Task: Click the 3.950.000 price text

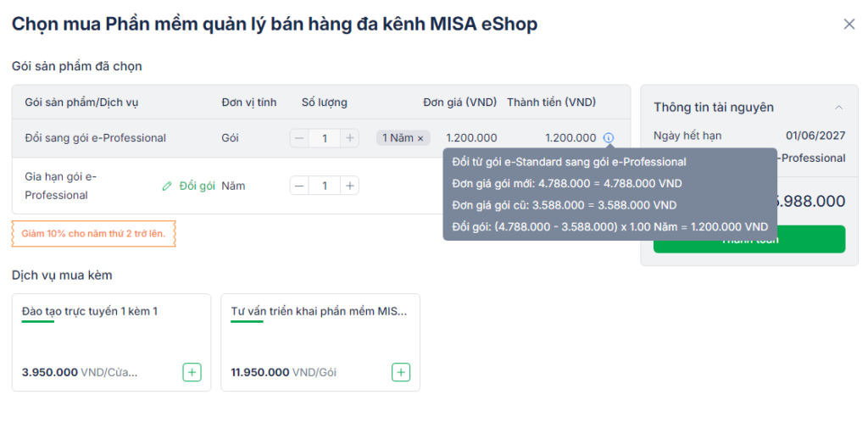Action: click(50, 372)
